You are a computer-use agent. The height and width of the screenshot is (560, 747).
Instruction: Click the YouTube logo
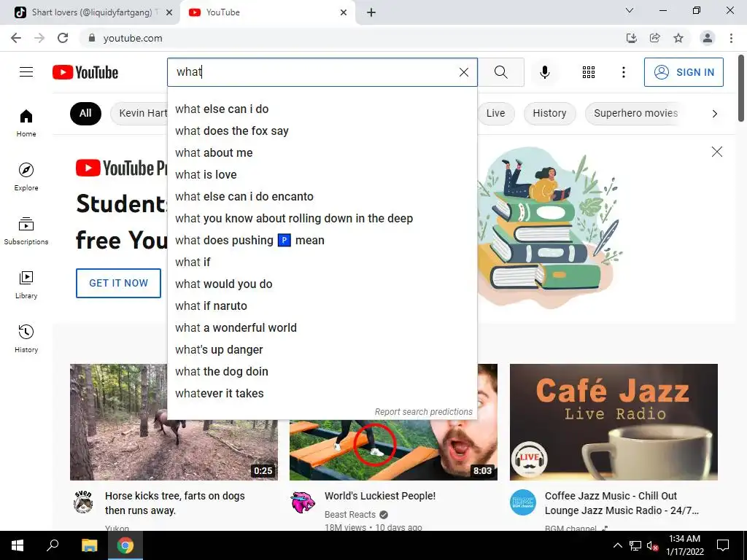(x=85, y=72)
